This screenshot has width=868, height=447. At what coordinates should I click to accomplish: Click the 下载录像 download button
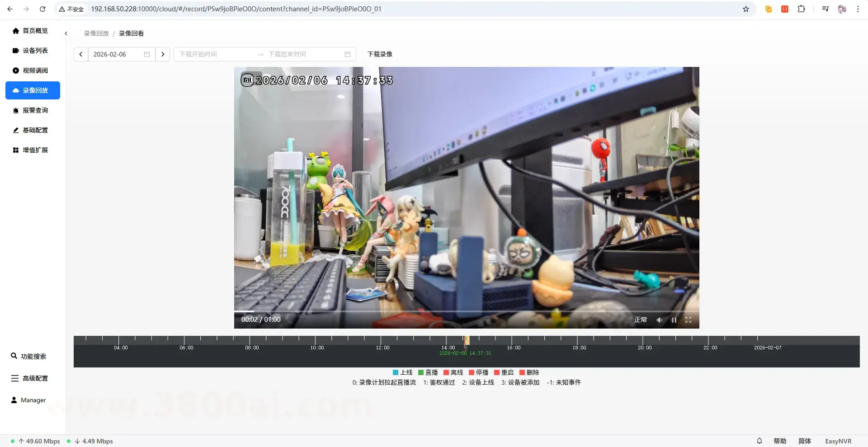click(x=380, y=54)
